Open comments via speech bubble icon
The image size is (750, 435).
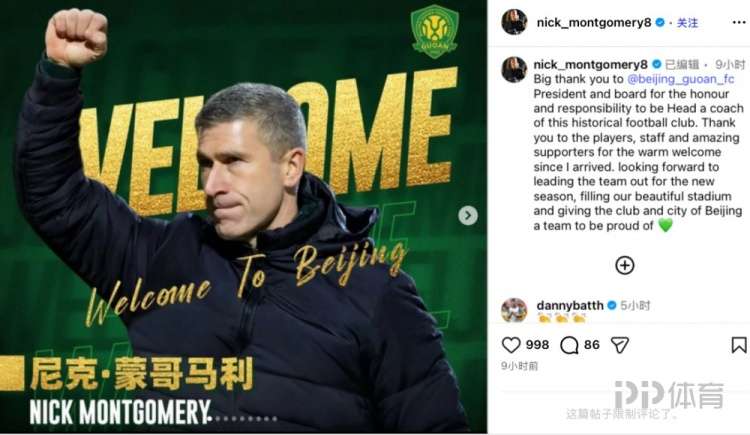click(x=569, y=345)
